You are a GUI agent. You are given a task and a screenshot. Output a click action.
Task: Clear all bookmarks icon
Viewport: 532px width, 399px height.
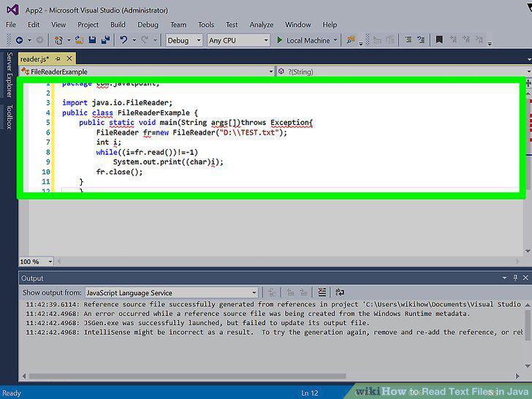pyautogui.click(x=479, y=40)
